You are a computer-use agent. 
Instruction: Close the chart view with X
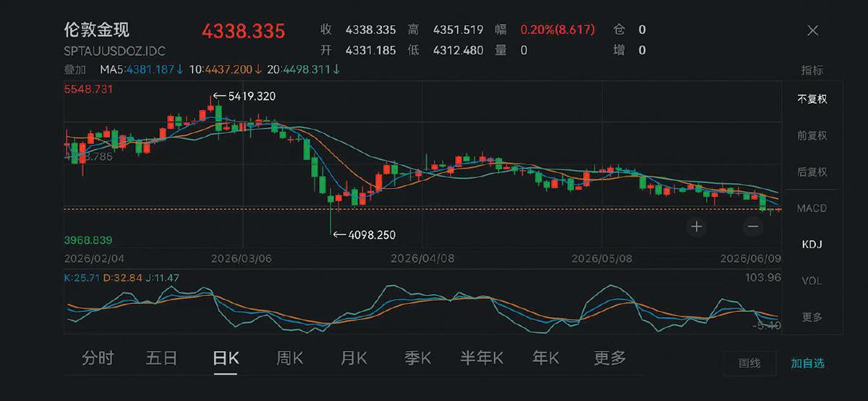point(813,30)
